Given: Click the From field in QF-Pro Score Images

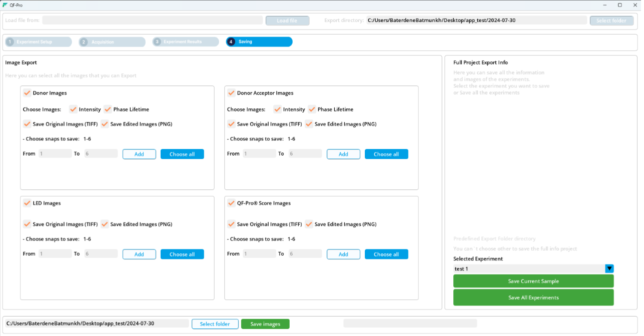Looking at the screenshot, I should 259,254.
